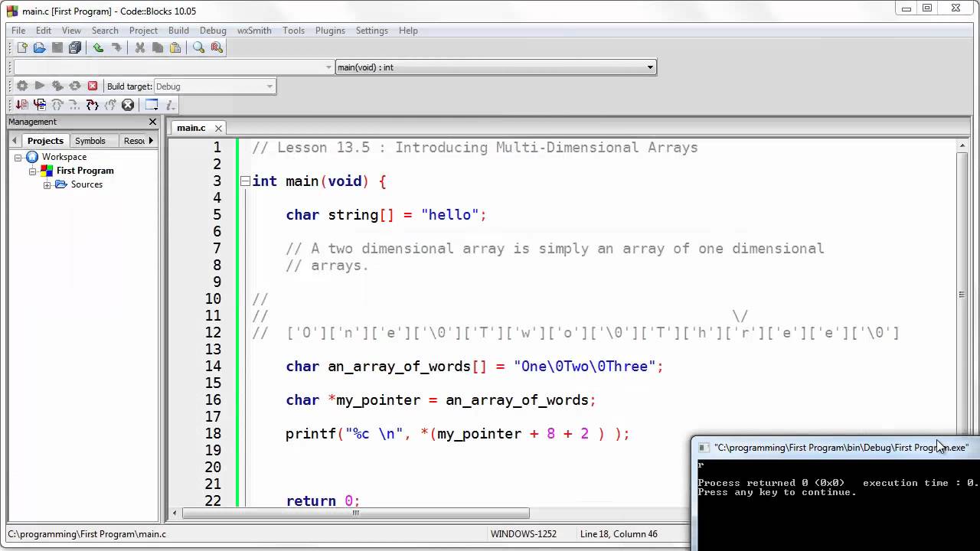
Task: Redo the last undone edit
Action: coord(116,47)
